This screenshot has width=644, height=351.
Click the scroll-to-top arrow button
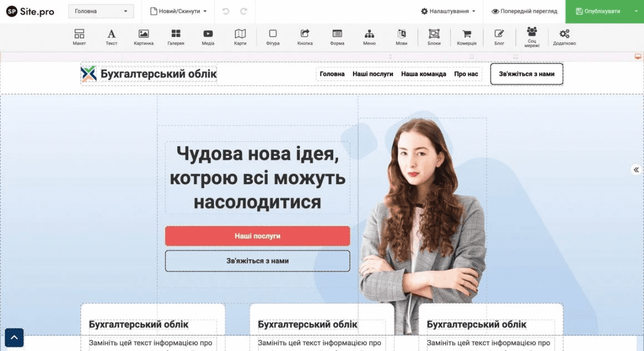(x=14, y=338)
